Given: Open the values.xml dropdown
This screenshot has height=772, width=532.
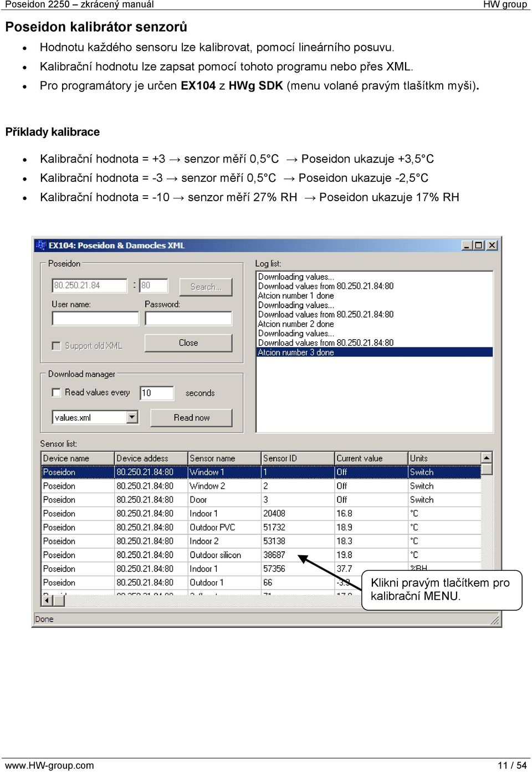Looking at the screenshot, I should pos(132,417).
